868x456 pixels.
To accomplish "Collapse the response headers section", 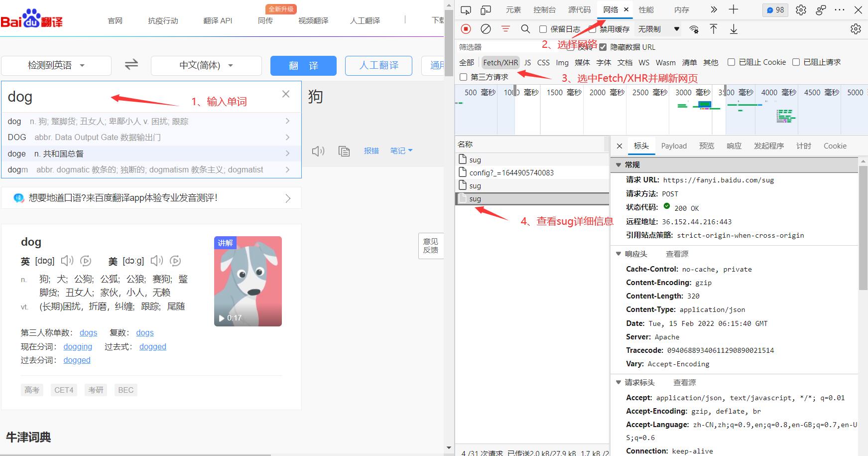I will (x=619, y=254).
